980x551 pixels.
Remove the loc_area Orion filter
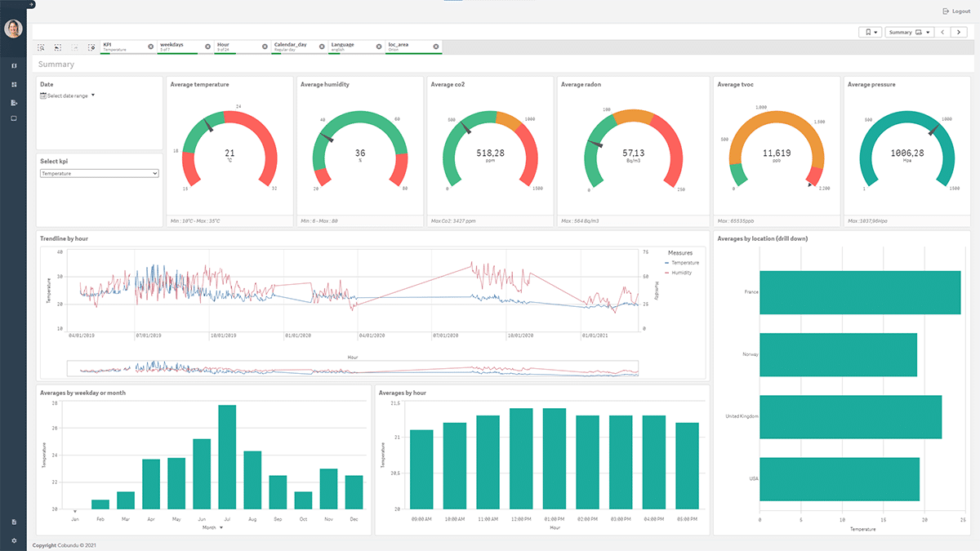(436, 47)
